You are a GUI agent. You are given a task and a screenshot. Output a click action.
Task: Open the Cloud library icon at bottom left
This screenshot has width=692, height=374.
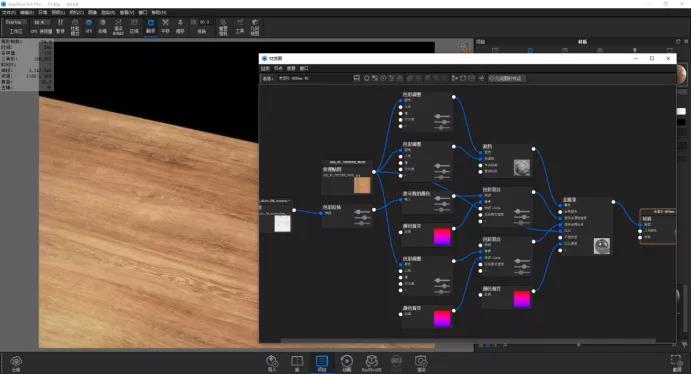pos(16,363)
